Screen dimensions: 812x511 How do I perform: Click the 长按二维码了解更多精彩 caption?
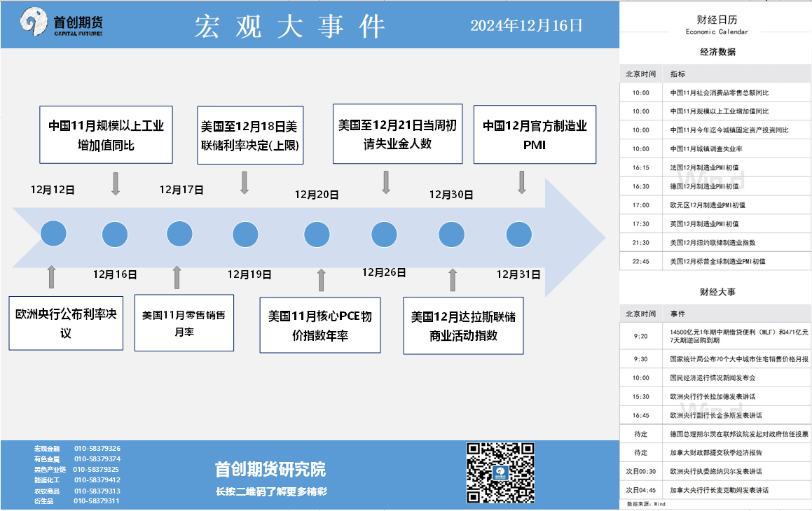pos(271,491)
